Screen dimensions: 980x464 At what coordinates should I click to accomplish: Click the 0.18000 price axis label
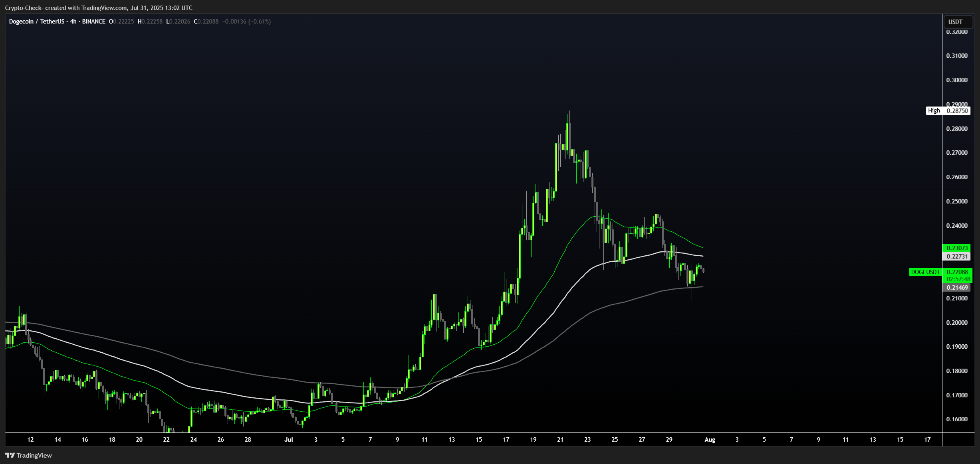pos(957,371)
